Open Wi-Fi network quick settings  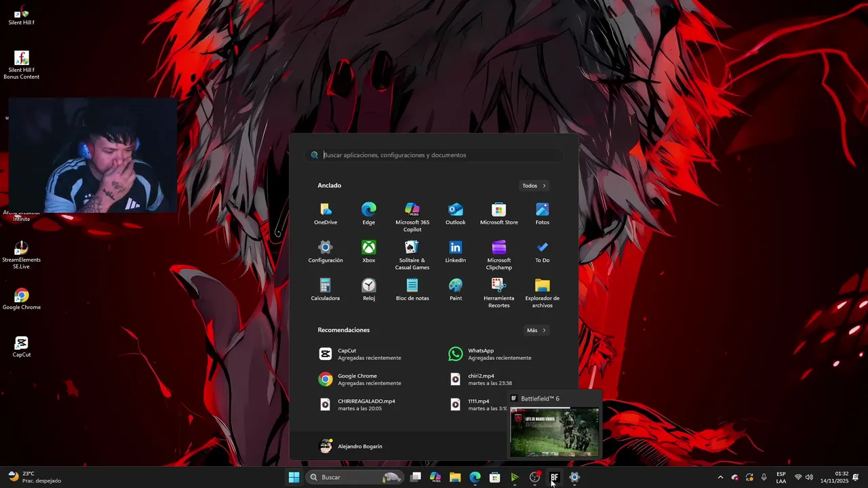click(x=798, y=477)
